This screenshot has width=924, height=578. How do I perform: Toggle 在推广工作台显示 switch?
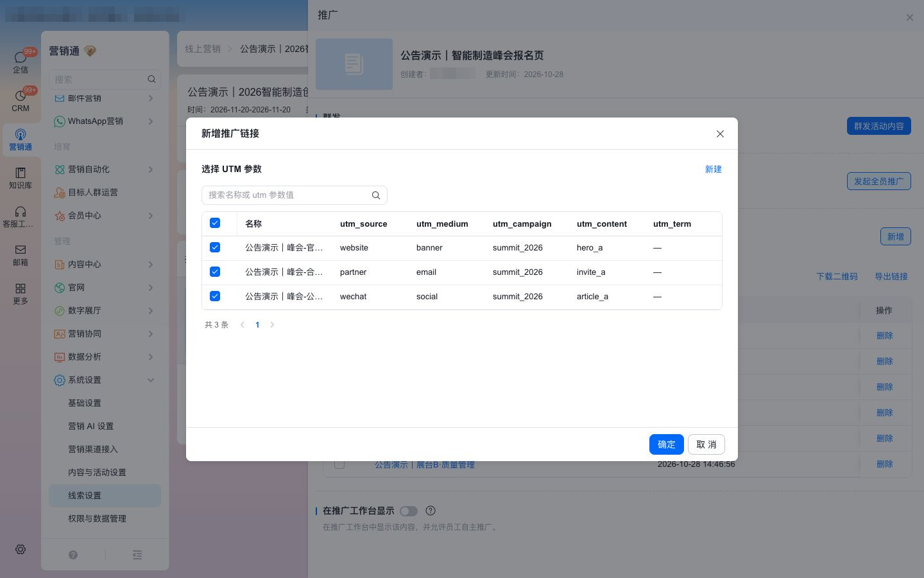point(409,511)
